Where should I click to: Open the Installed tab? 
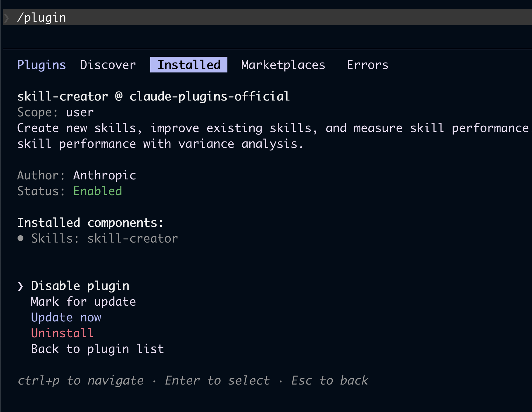(189, 65)
